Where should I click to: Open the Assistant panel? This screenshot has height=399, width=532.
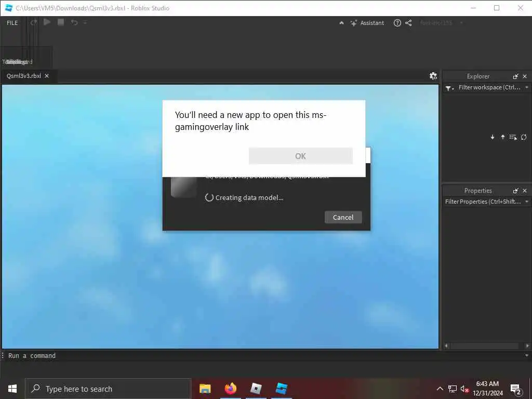[x=367, y=23]
